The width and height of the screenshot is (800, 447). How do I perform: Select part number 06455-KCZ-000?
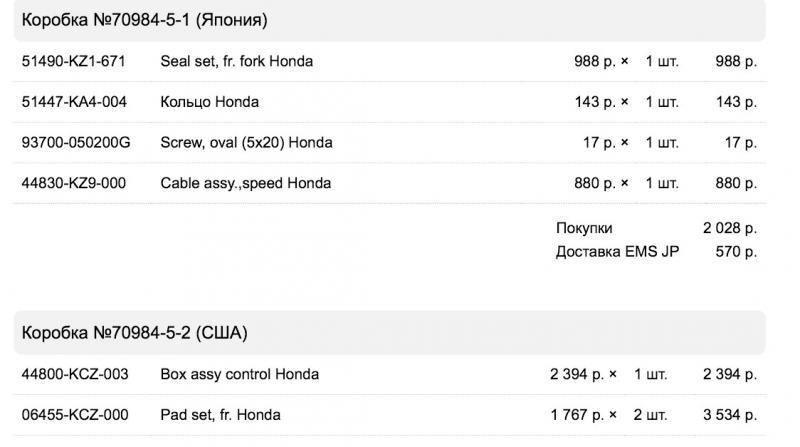tap(75, 415)
